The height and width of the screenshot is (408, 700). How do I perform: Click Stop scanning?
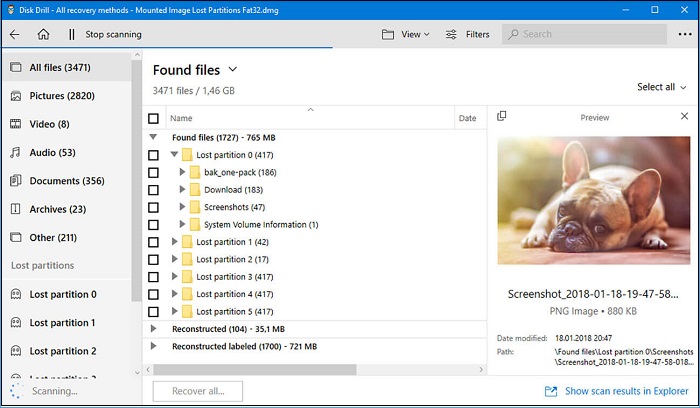click(113, 34)
